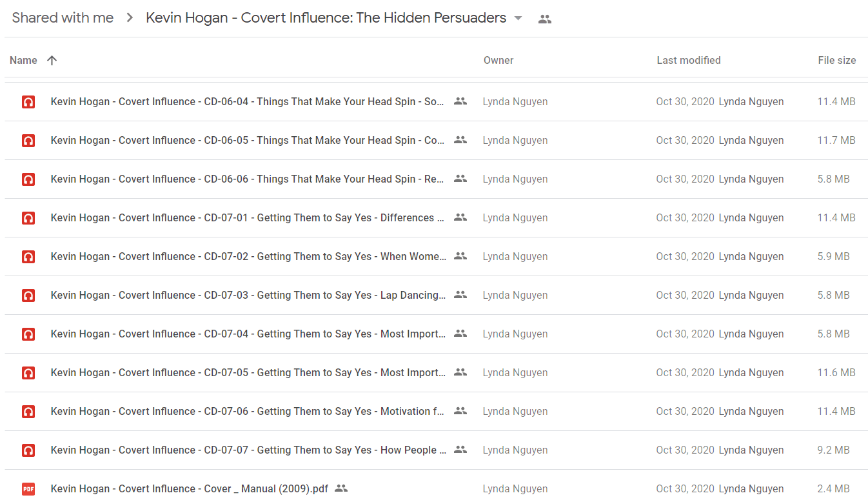The width and height of the screenshot is (868, 502).
Task: Click the audio file icon for CD-06-04
Action: (x=28, y=101)
